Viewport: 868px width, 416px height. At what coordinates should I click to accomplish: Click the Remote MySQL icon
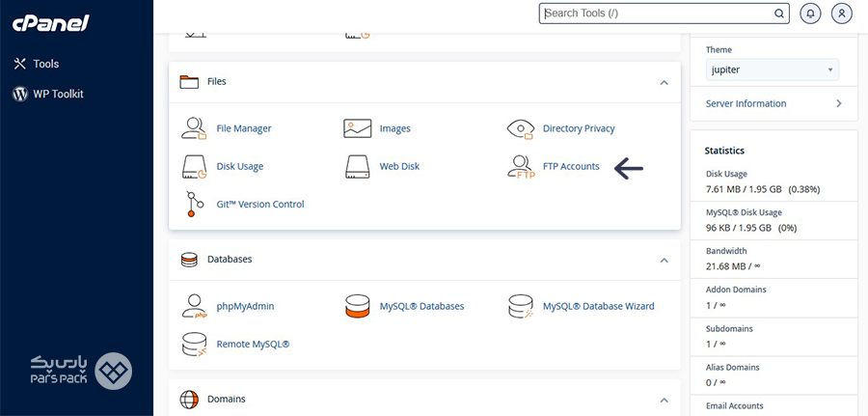[x=194, y=344]
